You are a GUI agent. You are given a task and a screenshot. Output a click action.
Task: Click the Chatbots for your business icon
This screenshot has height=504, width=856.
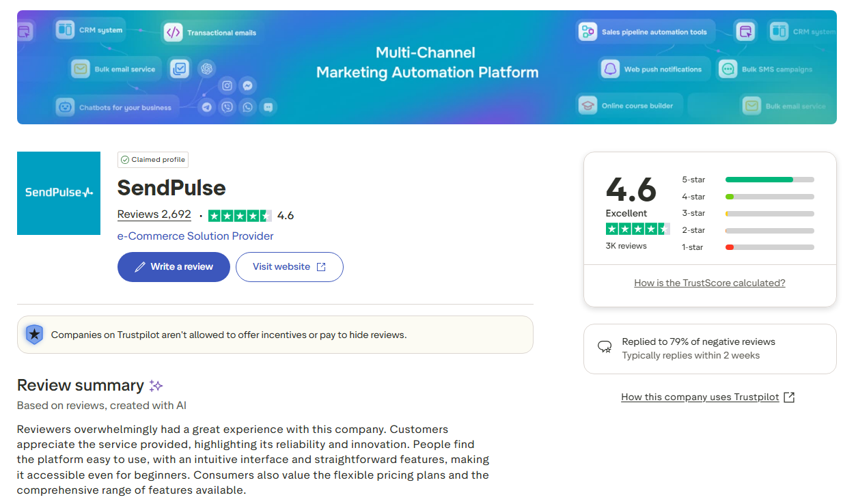click(x=65, y=107)
